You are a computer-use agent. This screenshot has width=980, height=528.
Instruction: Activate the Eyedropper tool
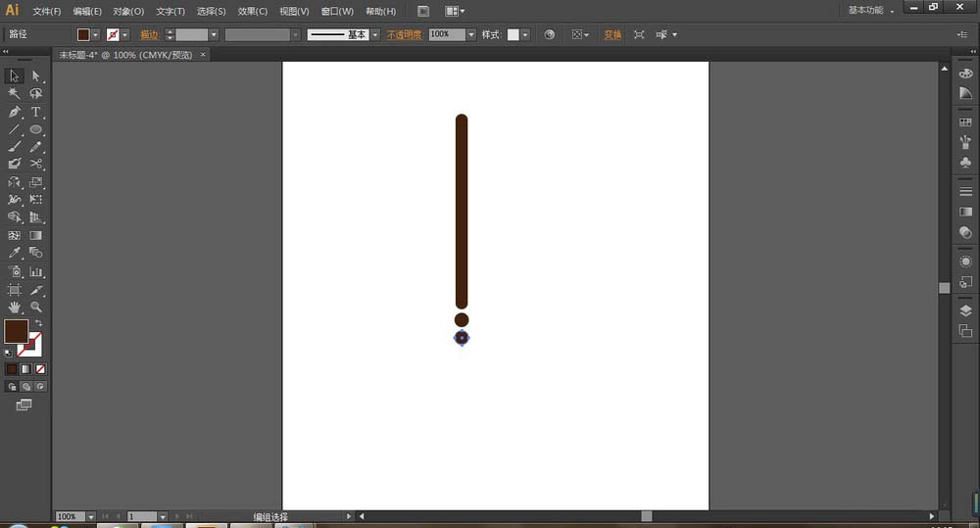[x=15, y=253]
